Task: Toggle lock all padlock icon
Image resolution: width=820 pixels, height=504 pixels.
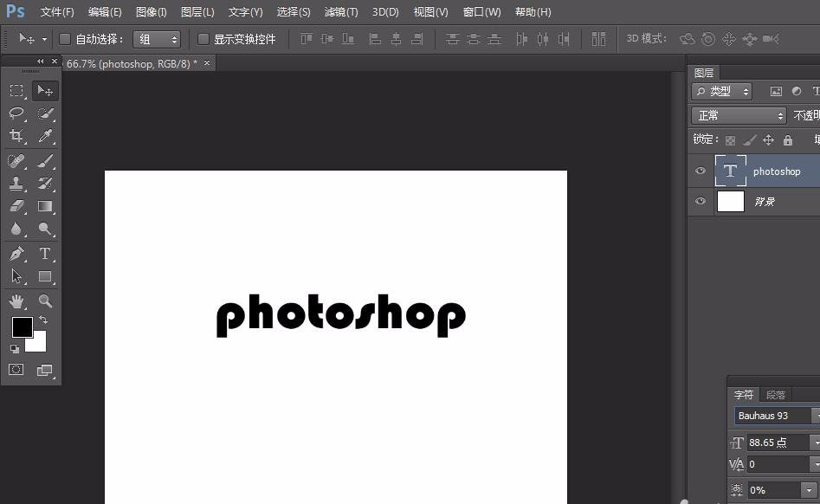Action: point(788,140)
